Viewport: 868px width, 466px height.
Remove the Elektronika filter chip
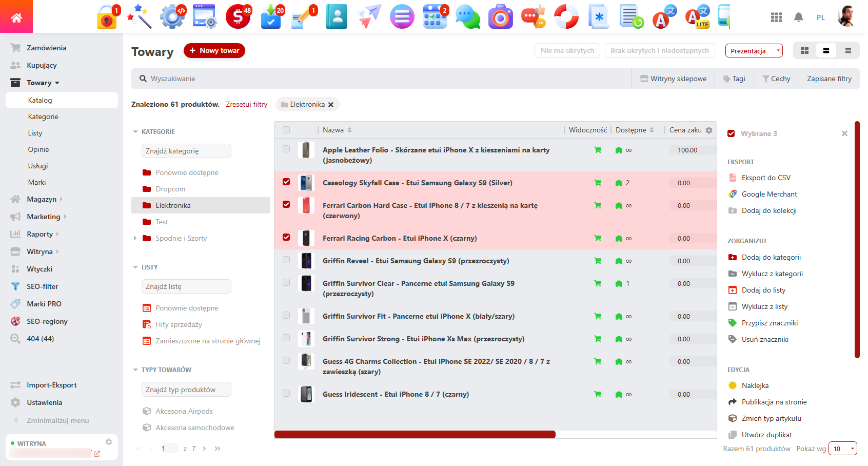coord(331,105)
